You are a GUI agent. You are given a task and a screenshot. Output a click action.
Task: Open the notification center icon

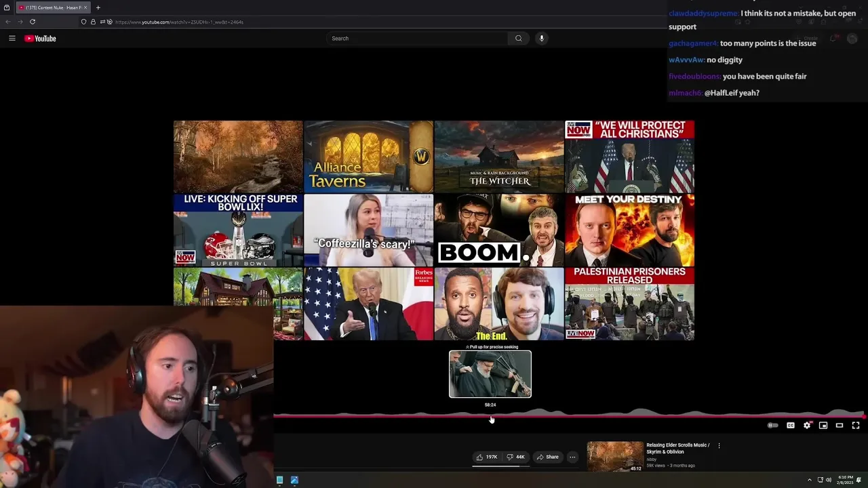point(859,480)
